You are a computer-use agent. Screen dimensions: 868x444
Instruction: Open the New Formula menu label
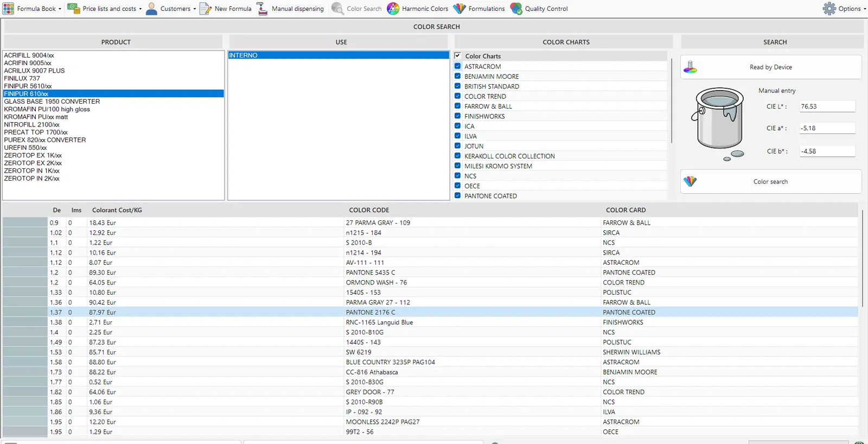(x=233, y=9)
